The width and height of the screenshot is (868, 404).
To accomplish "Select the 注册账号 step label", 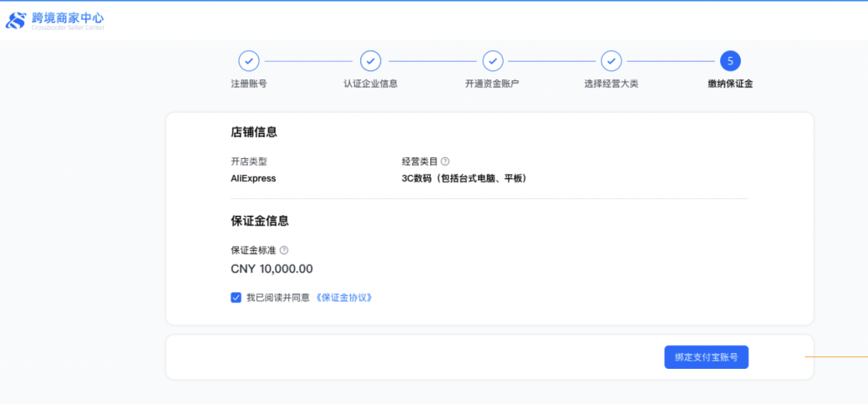I will pos(249,84).
